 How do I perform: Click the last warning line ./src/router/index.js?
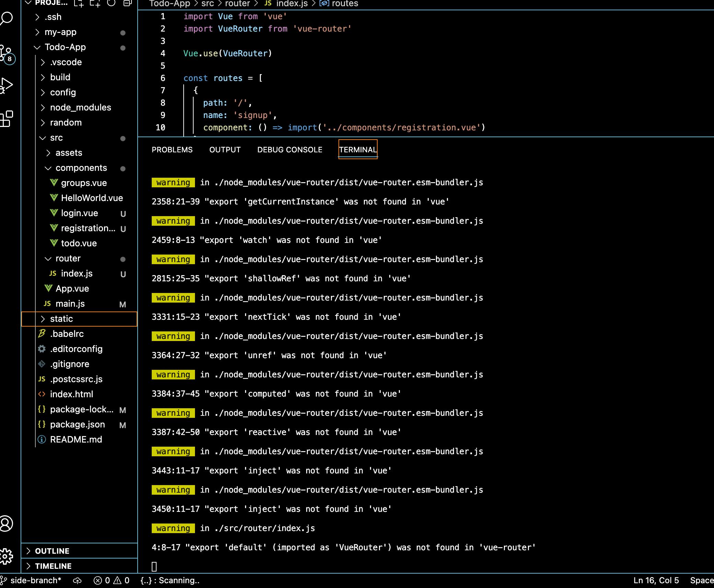(x=233, y=528)
